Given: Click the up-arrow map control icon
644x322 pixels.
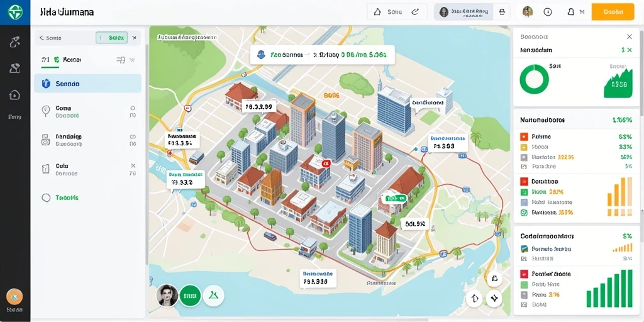Looking at the screenshot, I should [x=474, y=299].
